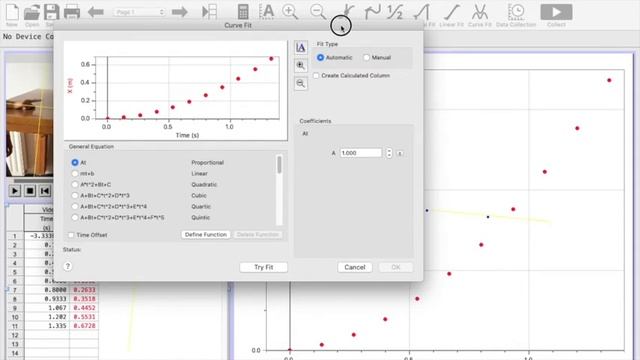Click main toolbar Zoom In magnifier
Image resolution: width=640 pixels, height=360 pixels.
(290, 12)
